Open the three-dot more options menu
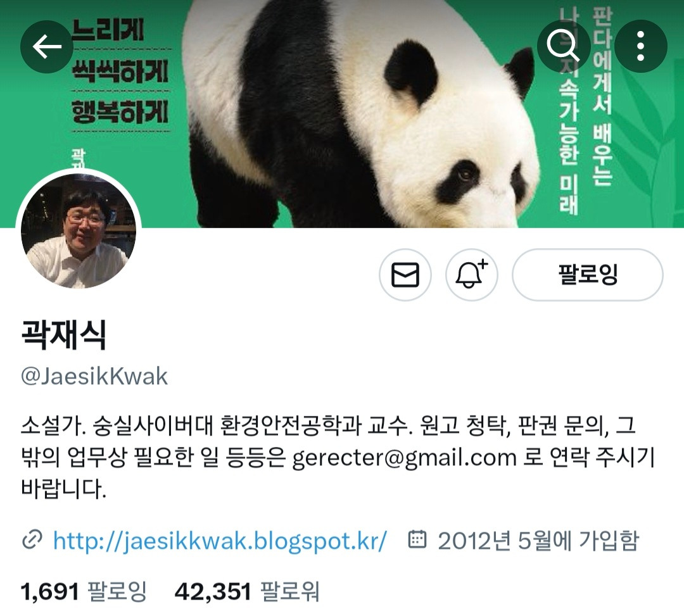 640,46
